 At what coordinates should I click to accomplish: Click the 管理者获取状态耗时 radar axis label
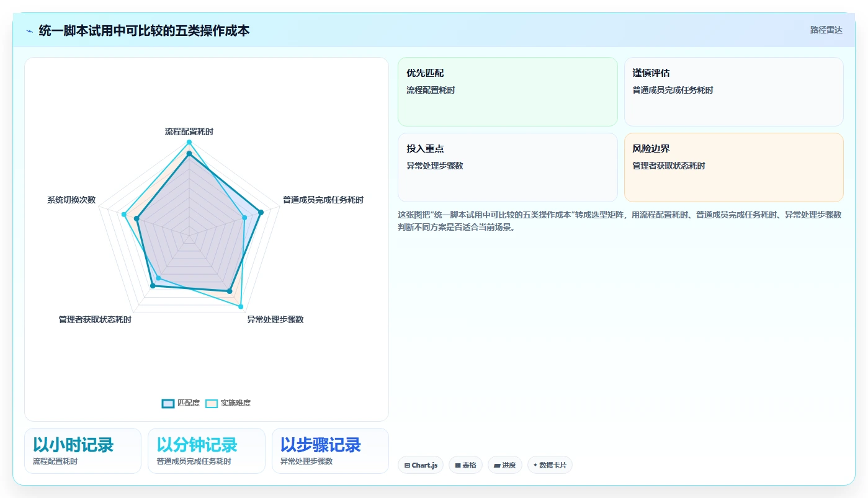(95, 319)
